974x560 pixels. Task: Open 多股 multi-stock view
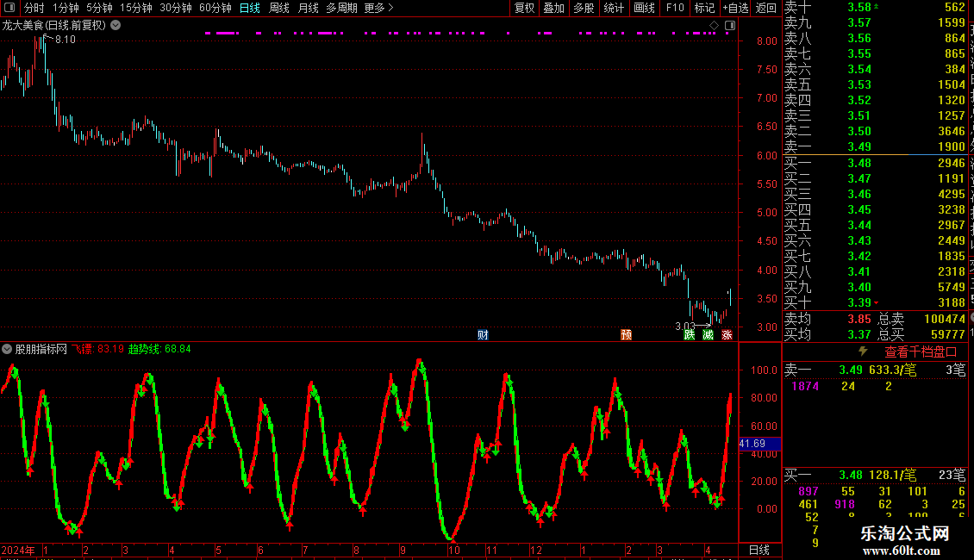tap(584, 8)
